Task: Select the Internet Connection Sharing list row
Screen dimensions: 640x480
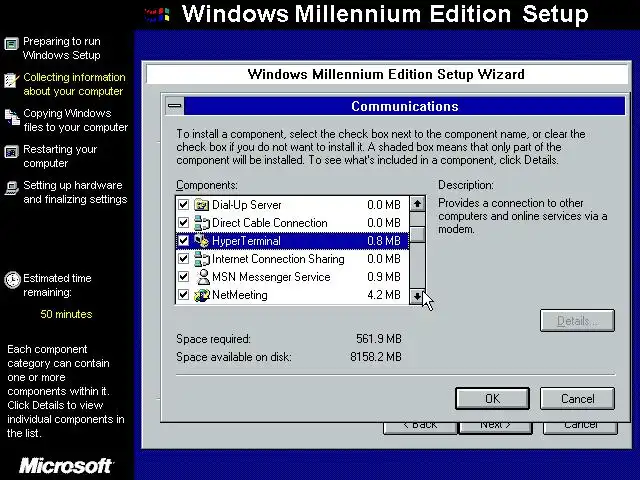Action: point(292,259)
